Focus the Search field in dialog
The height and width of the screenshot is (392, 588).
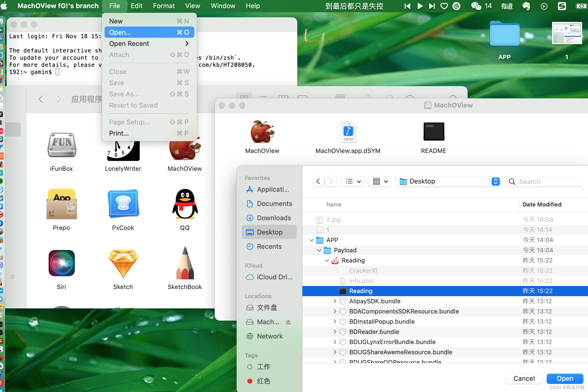(544, 181)
